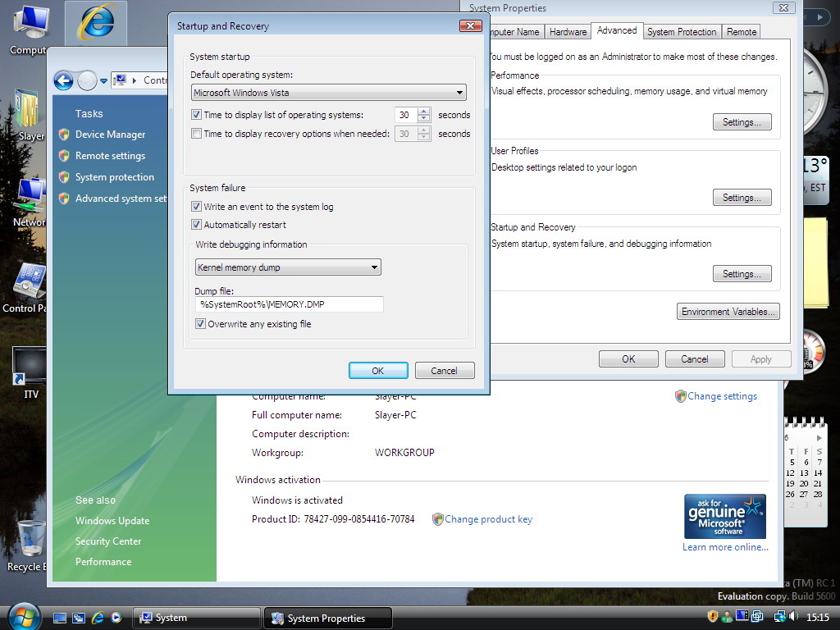This screenshot has width=840, height=630.
Task: Switch to the Computer Name tab
Action: click(x=515, y=32)
